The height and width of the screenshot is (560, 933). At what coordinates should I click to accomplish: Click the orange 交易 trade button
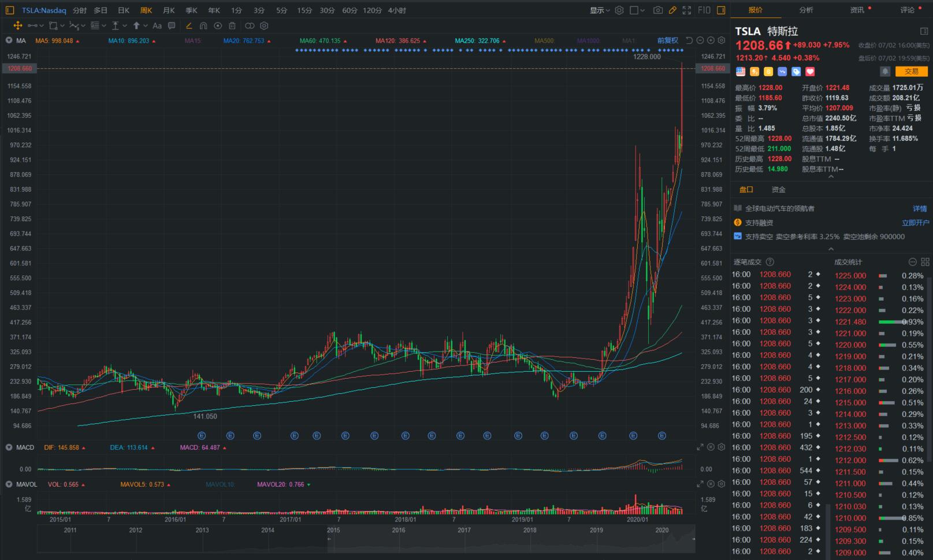pyautogui.click(x=911, y=72)
